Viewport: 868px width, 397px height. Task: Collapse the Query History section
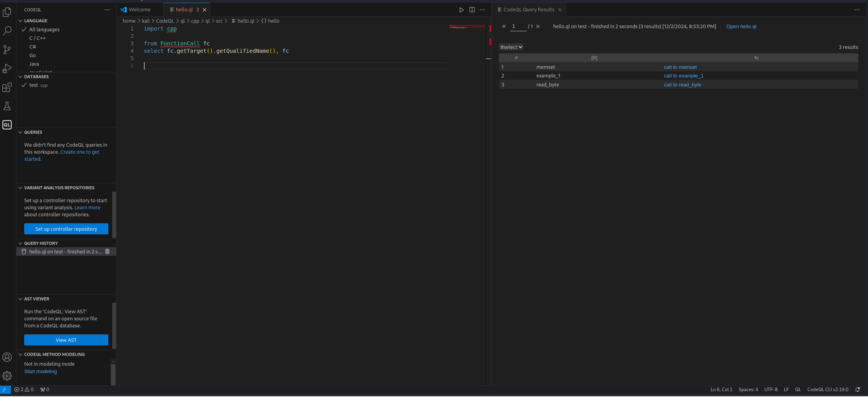click(x=41, y=243)
